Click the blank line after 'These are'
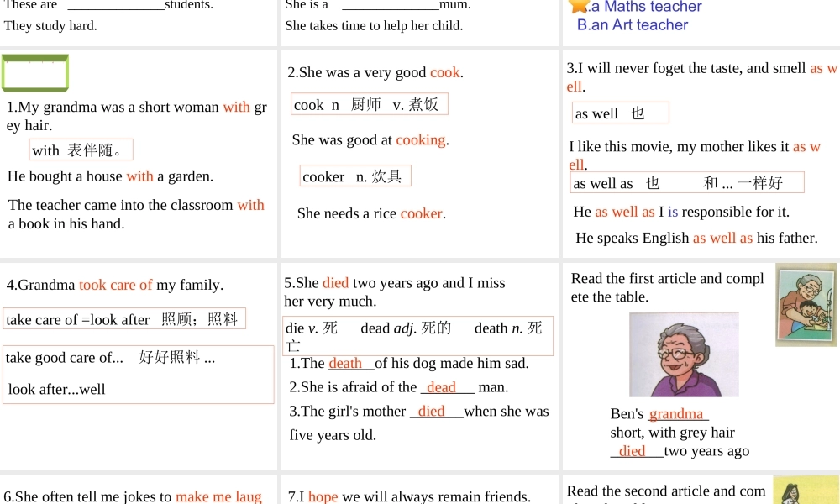This screenshot has height=504, width=840. [x=115, y=7]
